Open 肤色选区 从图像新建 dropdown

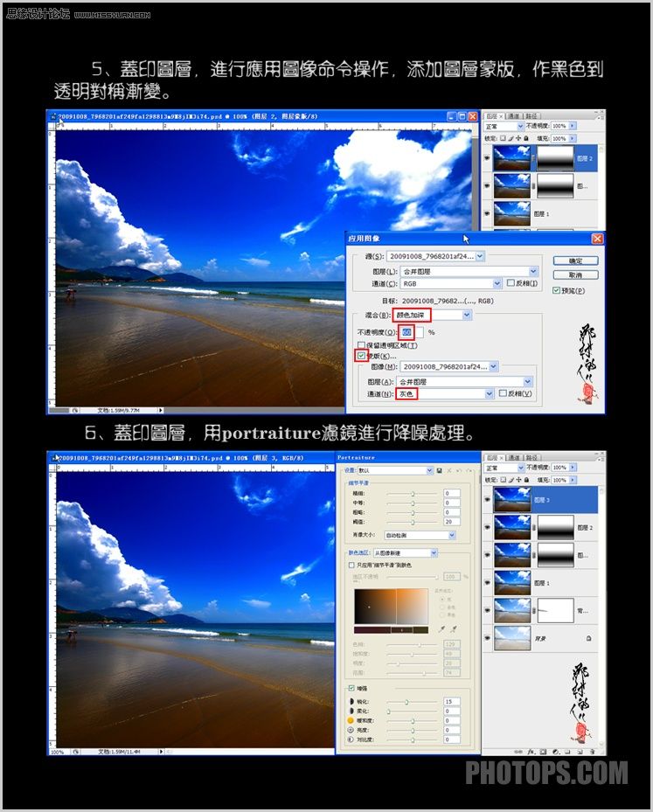tap(406, 552)
